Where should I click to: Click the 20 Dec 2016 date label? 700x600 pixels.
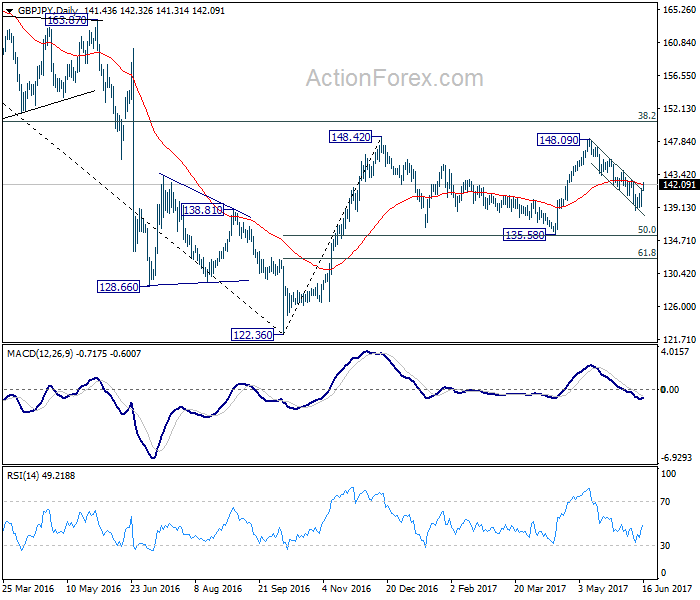412,588
